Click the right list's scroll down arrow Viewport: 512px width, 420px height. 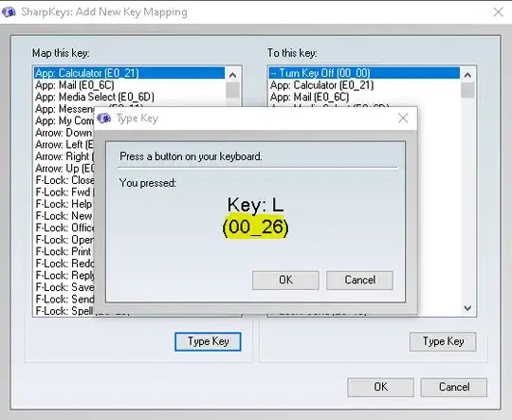pos(467,308)
